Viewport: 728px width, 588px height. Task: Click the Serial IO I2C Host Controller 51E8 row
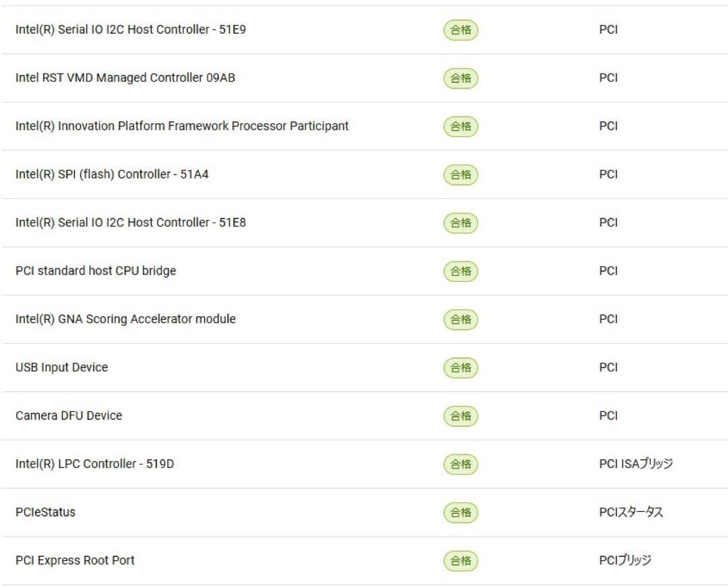(x=130, y=223)
